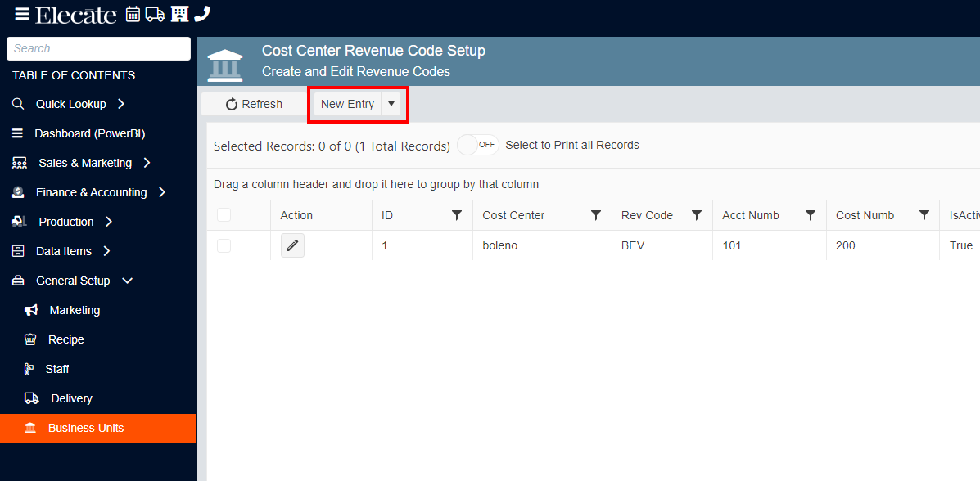Open Staff under General Setup
The image size is (980, 481).
click(56, 369)
